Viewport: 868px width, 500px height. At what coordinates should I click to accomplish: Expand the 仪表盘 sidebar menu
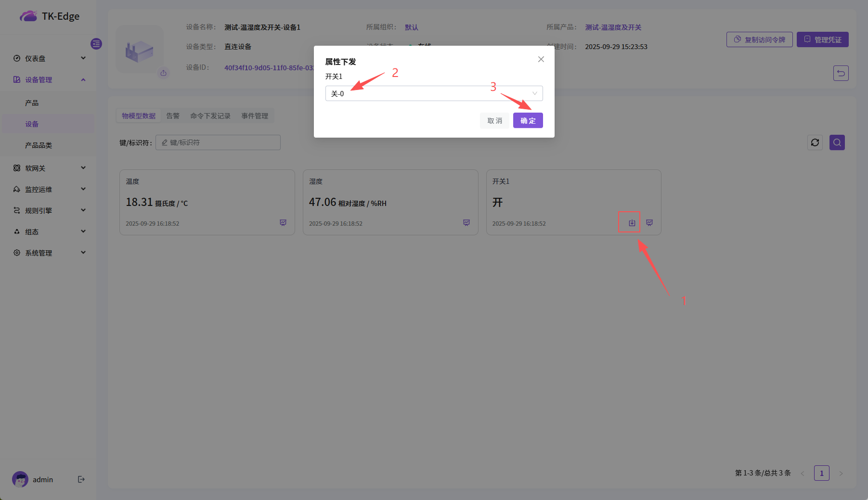pyautogui.click(x=48, y=58)
